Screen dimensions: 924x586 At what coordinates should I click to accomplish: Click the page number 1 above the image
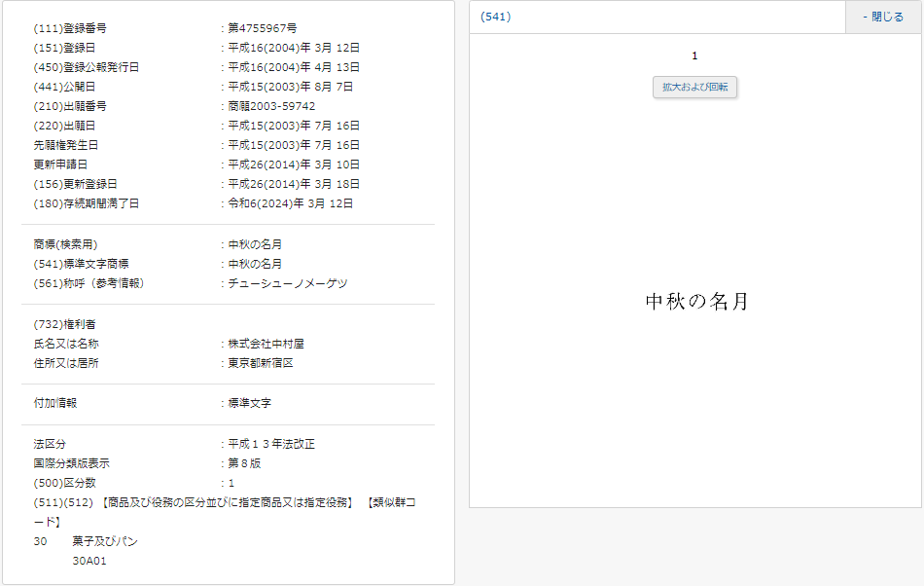[694, 56]
